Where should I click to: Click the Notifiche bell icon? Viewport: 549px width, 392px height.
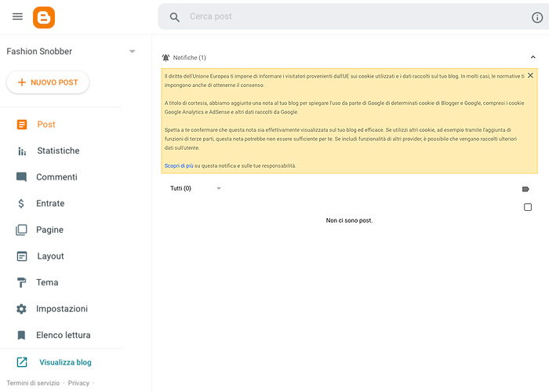[165, 57]
